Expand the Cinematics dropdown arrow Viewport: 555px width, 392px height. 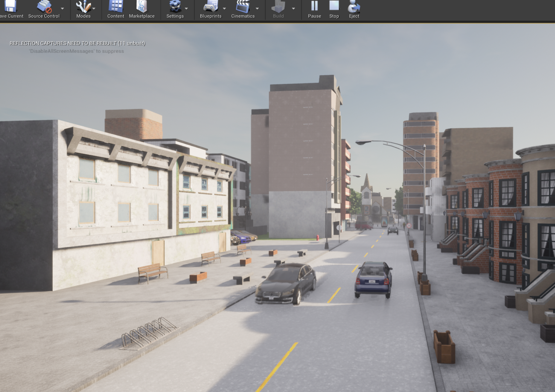click(257, 9)
